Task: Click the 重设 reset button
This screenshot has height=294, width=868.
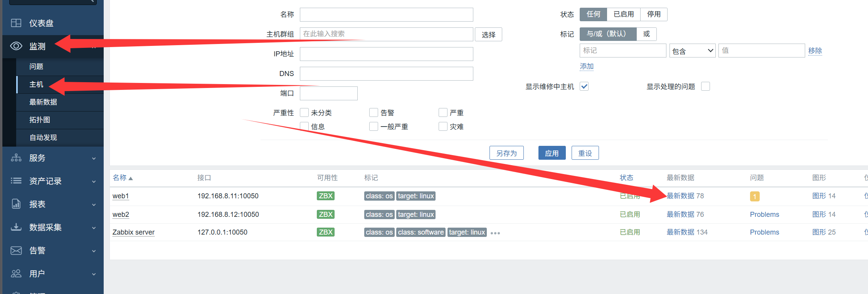Action: click(x=585, y=153)
